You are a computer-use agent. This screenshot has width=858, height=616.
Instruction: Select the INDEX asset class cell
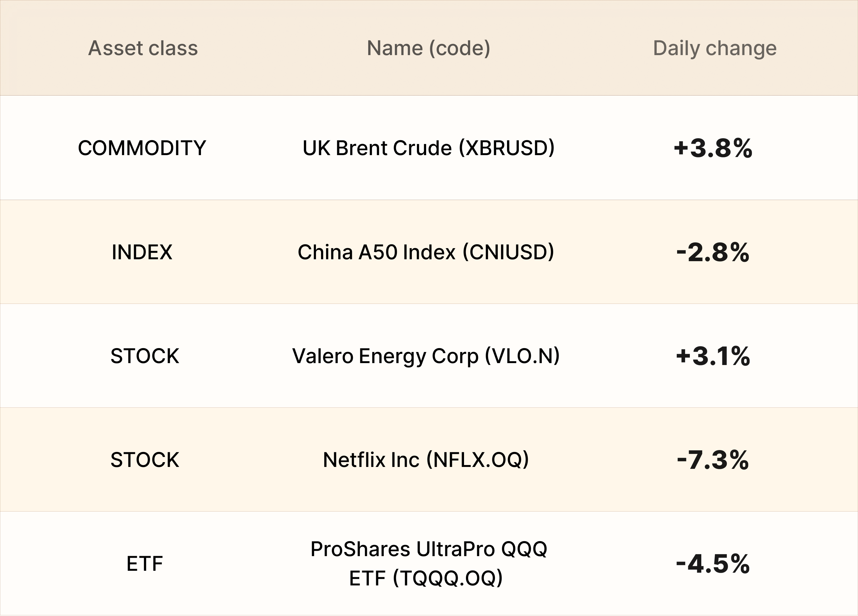pyautogui.click(x=142, y=252)
